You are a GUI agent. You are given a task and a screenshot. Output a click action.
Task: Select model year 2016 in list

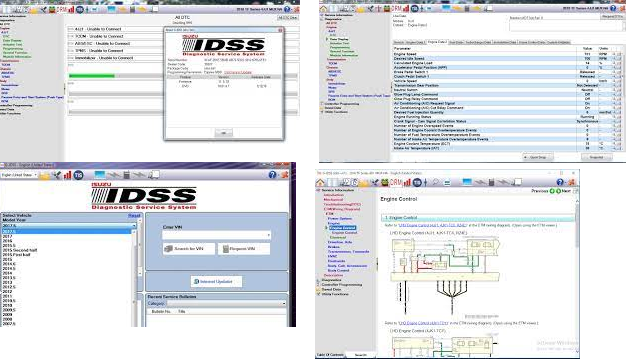click(7, 241)
